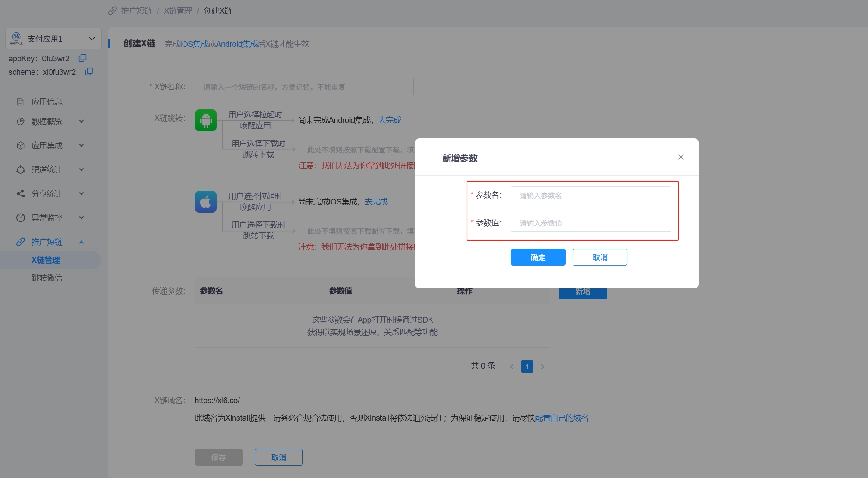868x478 pixels.
Task: Click the 新增 parameter button
Action: tap(583, 293)
